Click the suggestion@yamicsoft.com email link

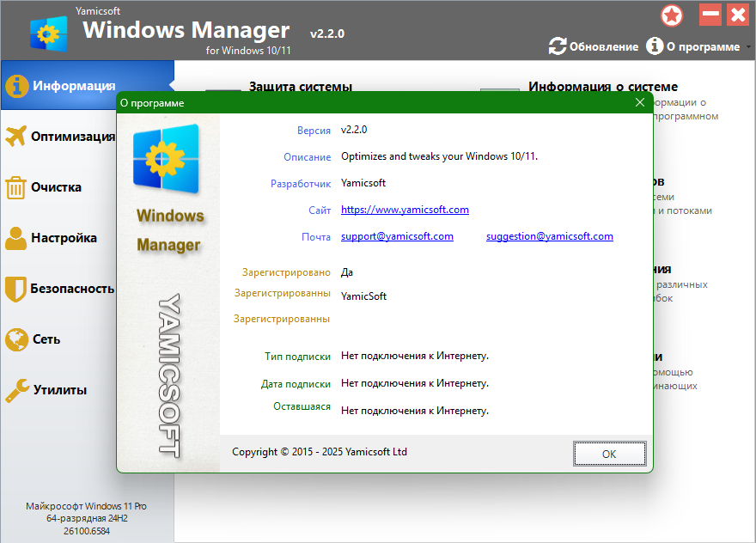(x=549, y=236)
